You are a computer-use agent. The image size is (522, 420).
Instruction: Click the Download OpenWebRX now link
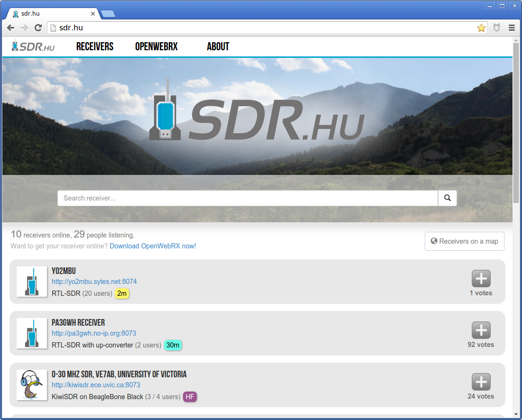(153, 246)
